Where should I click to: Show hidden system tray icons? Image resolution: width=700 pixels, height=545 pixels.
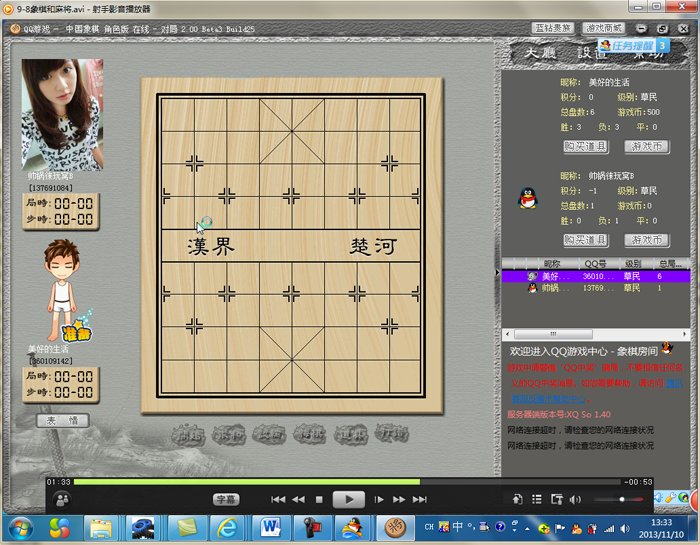(527, 529)
